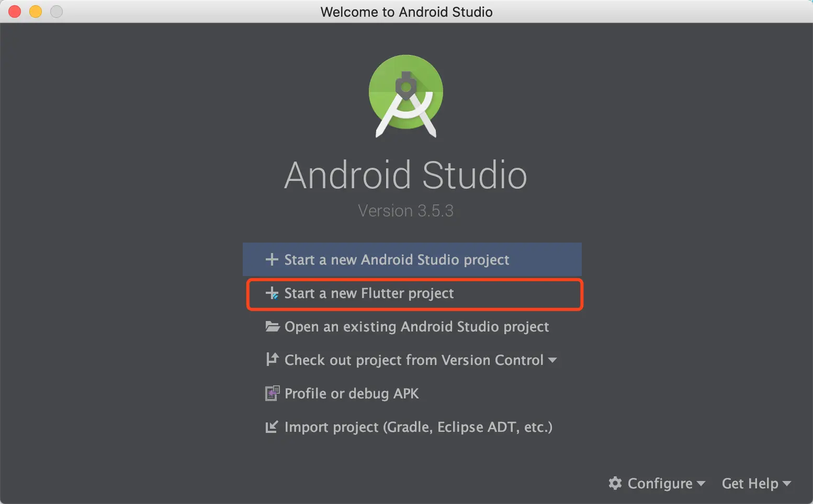Click the version control checkout icon
This screenshot has height=504, width=813.
(272, 360)
